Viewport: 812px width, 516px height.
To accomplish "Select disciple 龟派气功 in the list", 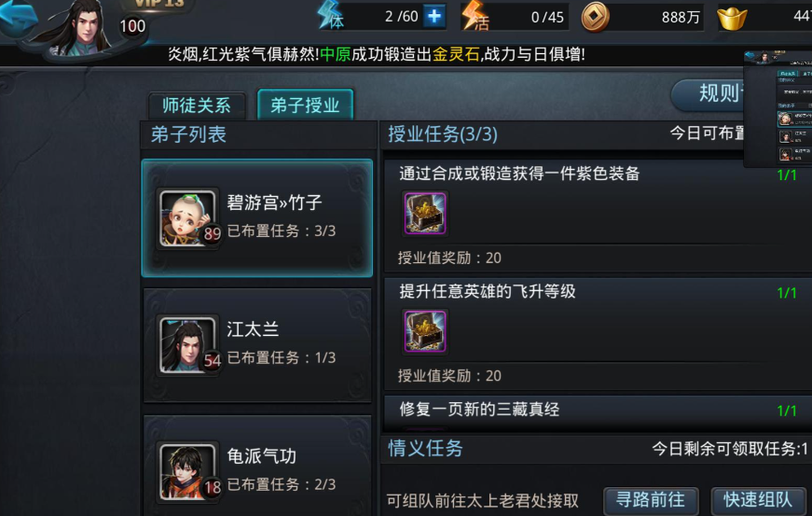I will 257,467.
